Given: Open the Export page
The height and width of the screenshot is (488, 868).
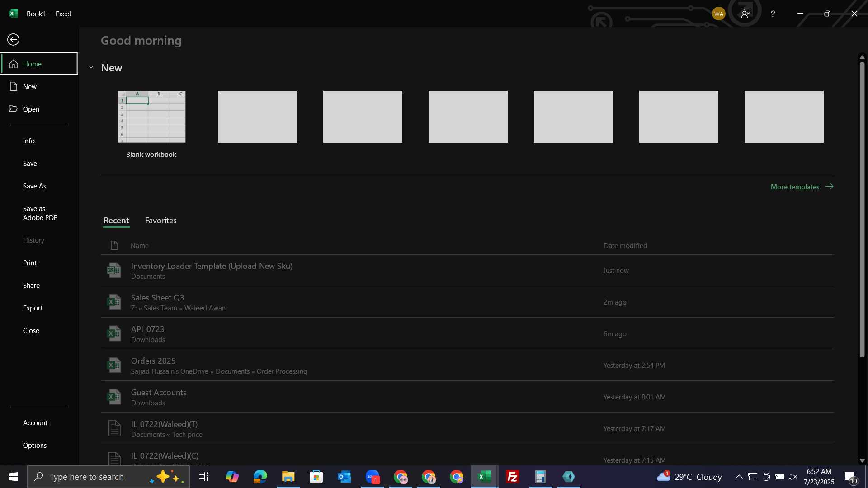Looking at the screenshot, I should click(39, 308).
